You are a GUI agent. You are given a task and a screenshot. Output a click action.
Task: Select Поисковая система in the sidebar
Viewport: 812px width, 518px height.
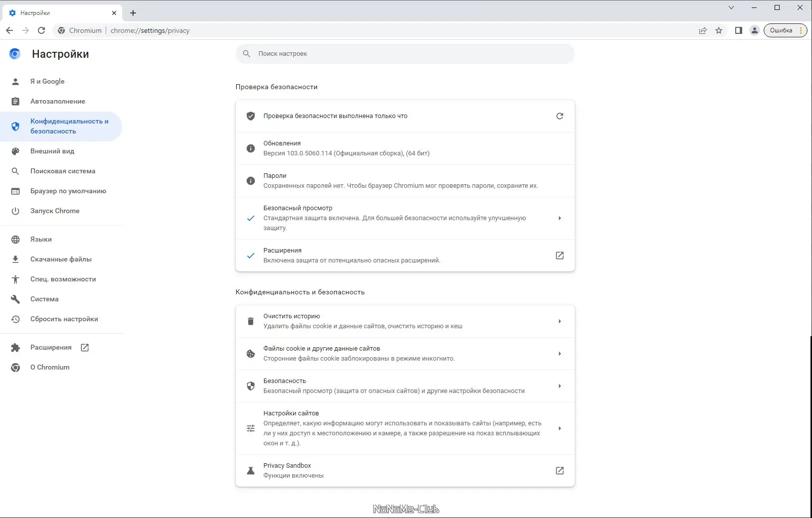[63, 171]
